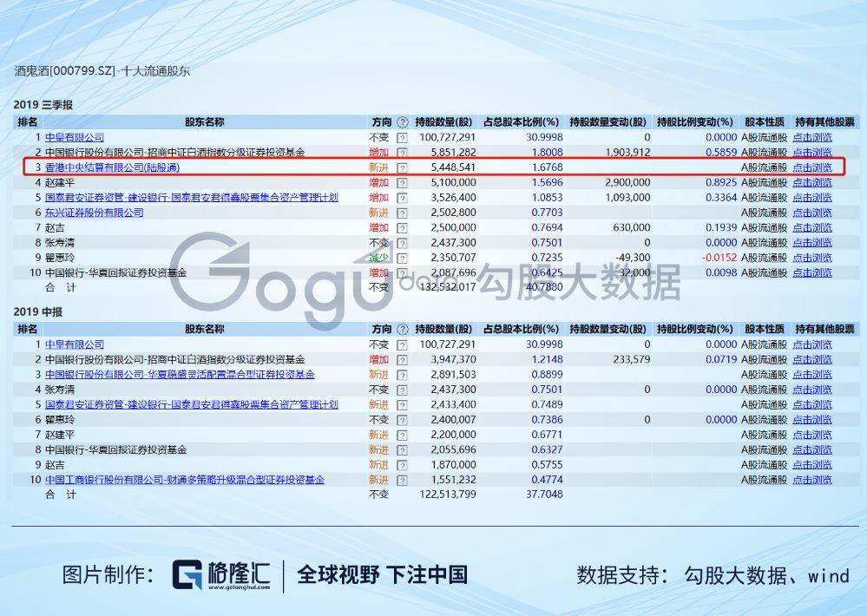This screenshot has height=616, width=867.
Task: Click the total ratio value 37.7048
Action: 545,495
